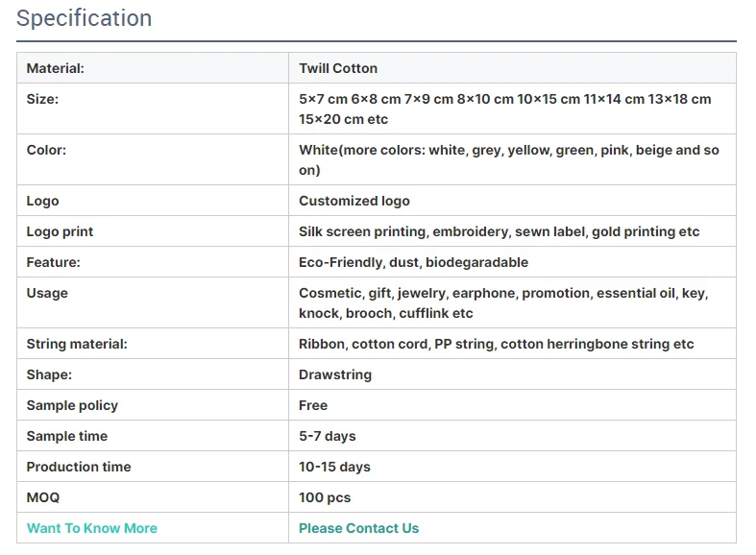The image size is (756, 555).
Task: Click the "Logo print" row label
Action: (x=60, y=231)
